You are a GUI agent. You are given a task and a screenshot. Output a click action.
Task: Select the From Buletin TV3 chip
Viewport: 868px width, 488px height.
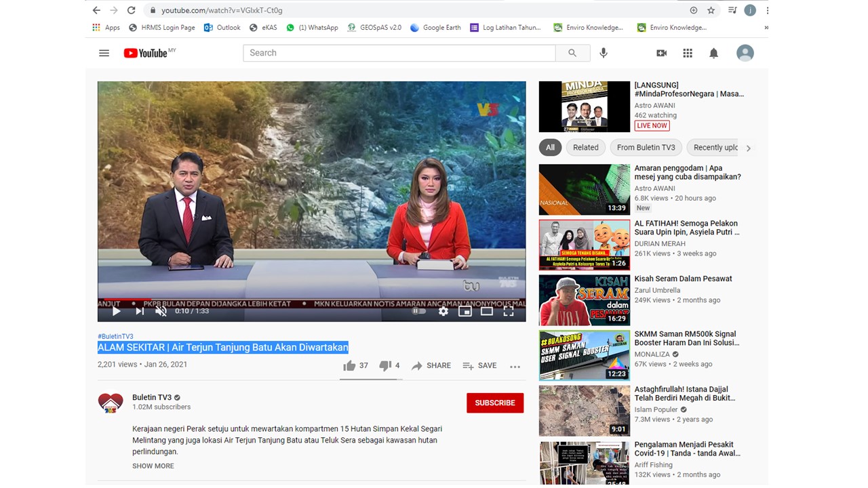[646, 148]
